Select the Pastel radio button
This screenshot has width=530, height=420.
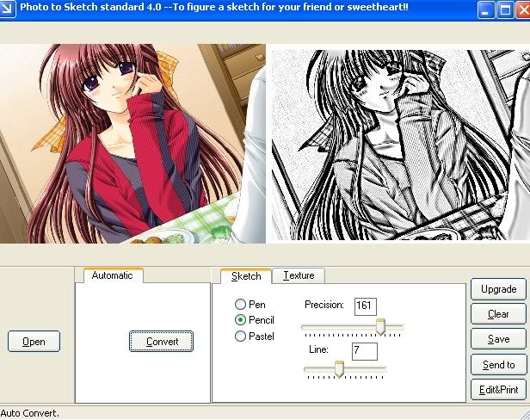(x=240, y=337)
